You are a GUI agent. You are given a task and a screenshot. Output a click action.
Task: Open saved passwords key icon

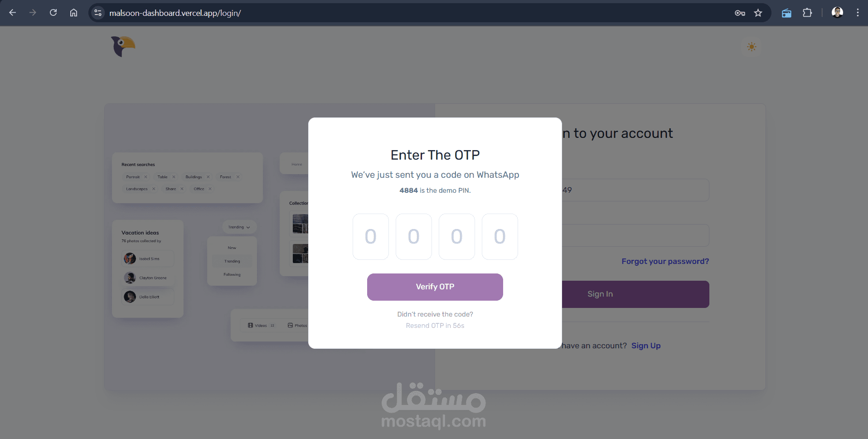[740, 13]
